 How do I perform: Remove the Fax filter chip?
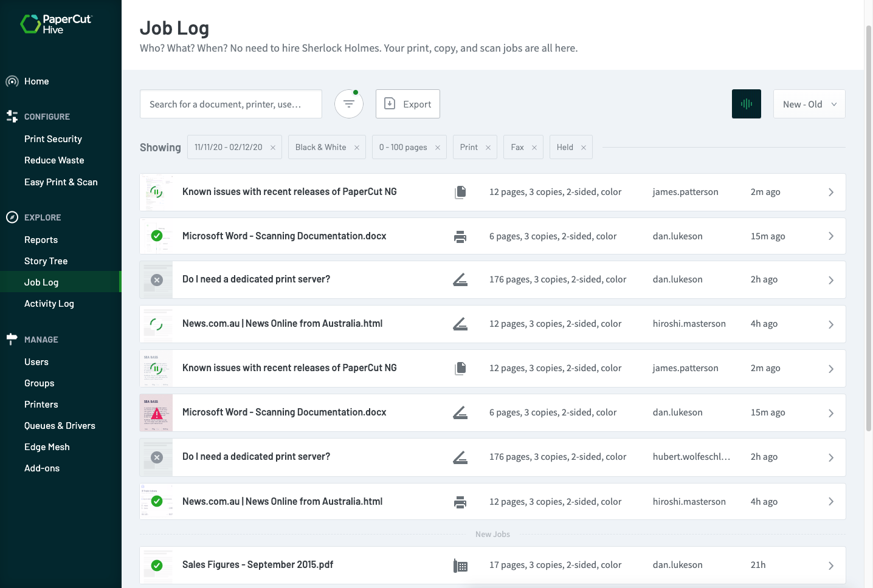534,148
